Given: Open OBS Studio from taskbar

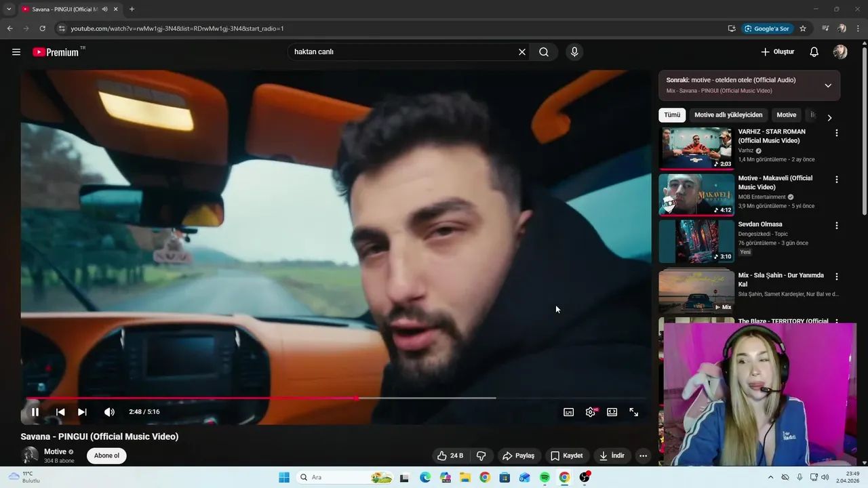Looking at the screenshot, I should pyautogui.click(x=585, y=478).
